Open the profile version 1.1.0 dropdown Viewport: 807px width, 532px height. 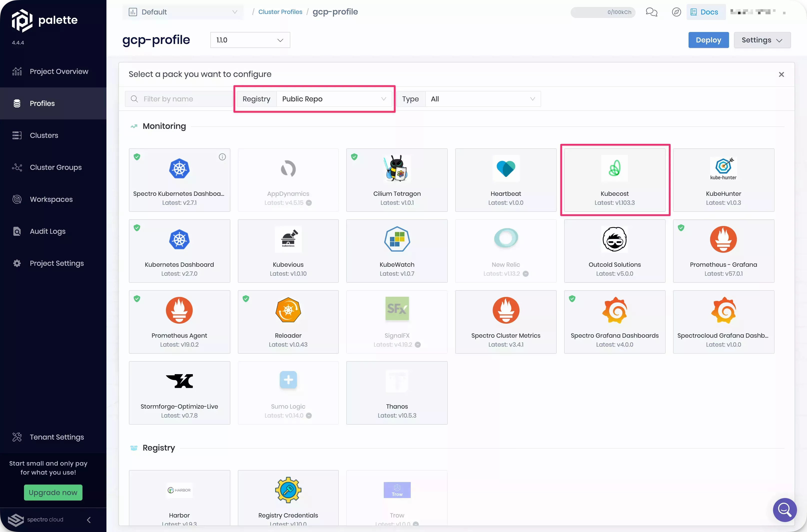pyautogui.click(x=250, y=40)
